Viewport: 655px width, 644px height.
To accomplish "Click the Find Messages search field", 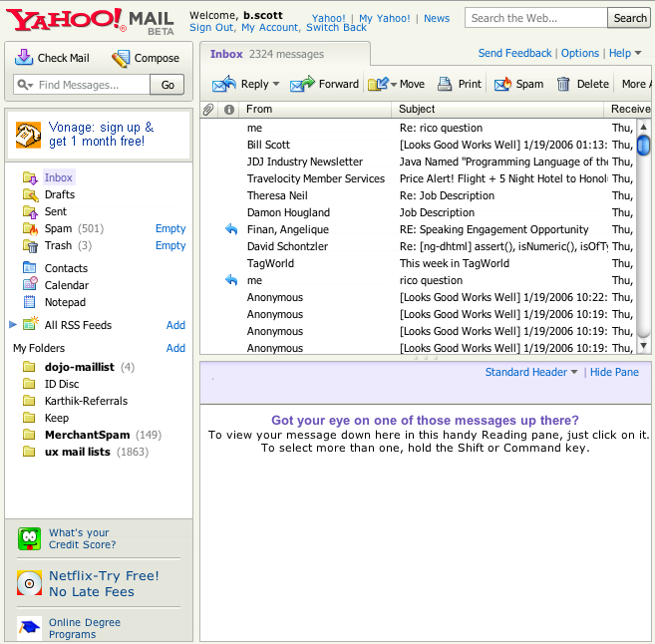I will pyautogui.click(x=84, y=85).
